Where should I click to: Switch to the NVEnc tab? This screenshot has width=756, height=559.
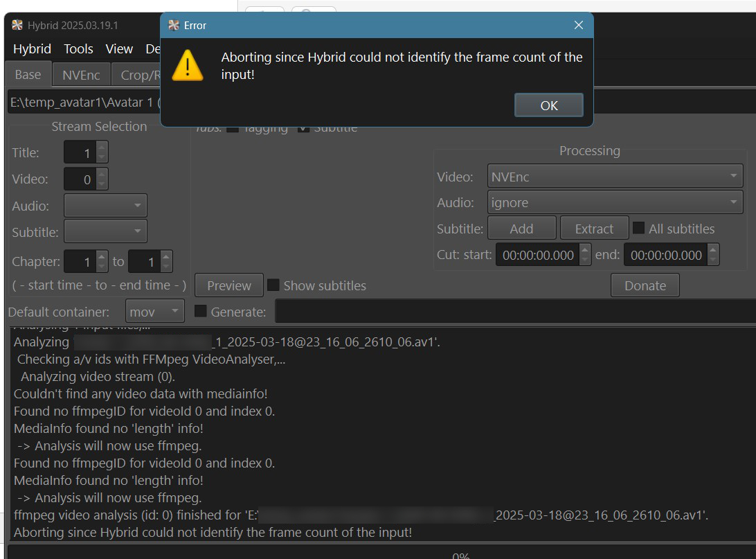[81, 75]
